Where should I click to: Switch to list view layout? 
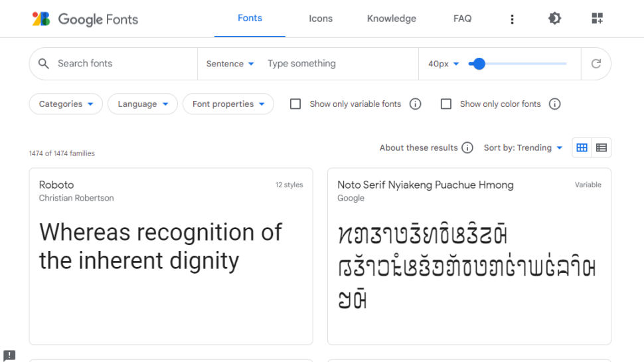pyautogui.click(x=602, y=147)
